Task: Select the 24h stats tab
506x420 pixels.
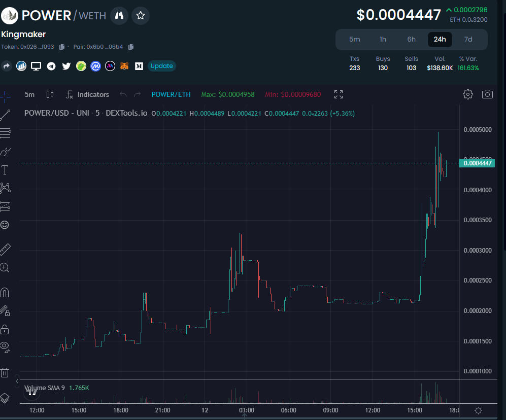Action: (440, 40)
